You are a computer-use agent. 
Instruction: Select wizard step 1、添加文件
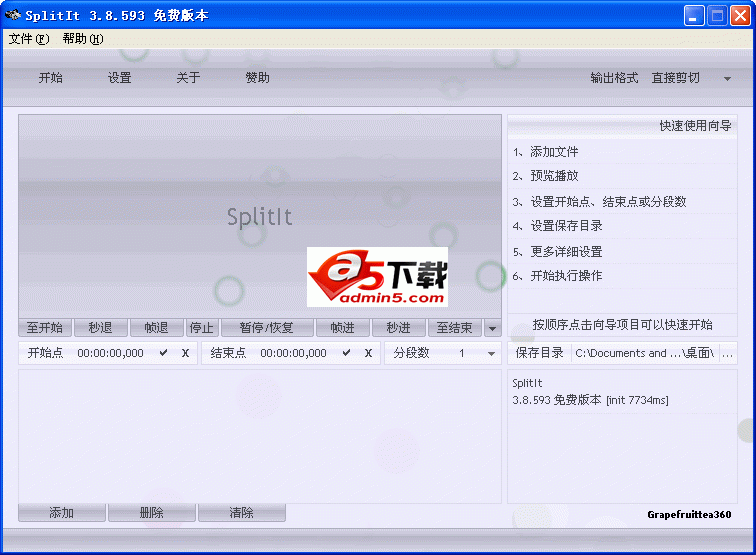[622, 152]
